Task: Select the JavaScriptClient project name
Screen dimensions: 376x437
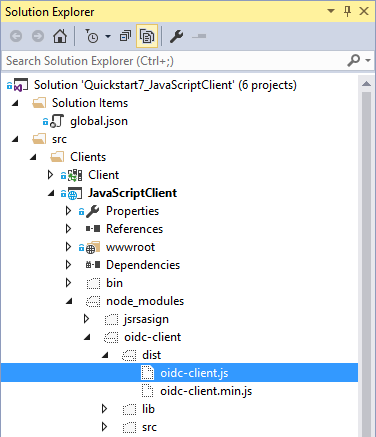Action: click(x=132, y=193)
